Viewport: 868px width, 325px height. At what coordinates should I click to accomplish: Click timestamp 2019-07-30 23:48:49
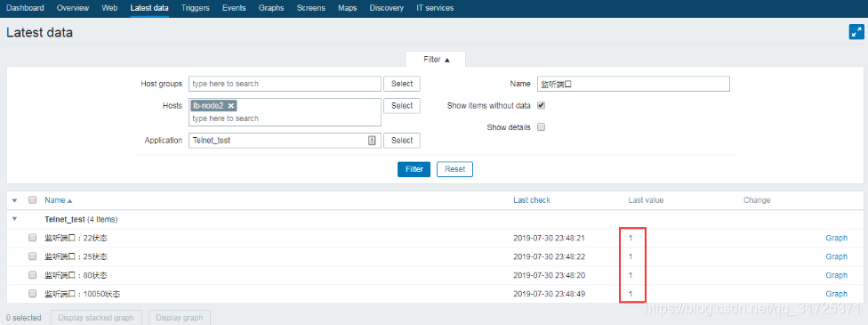click(x=549, y=293)
